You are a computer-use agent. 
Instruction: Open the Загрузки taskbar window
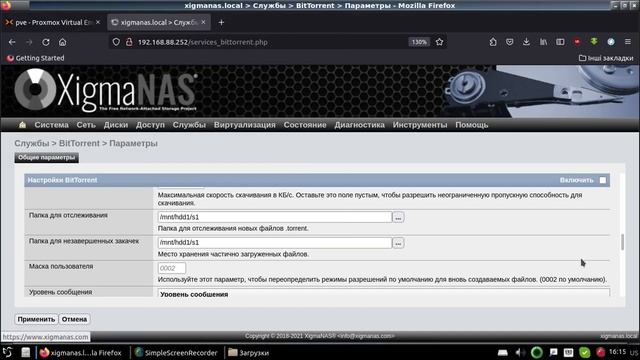coord(249,353)
